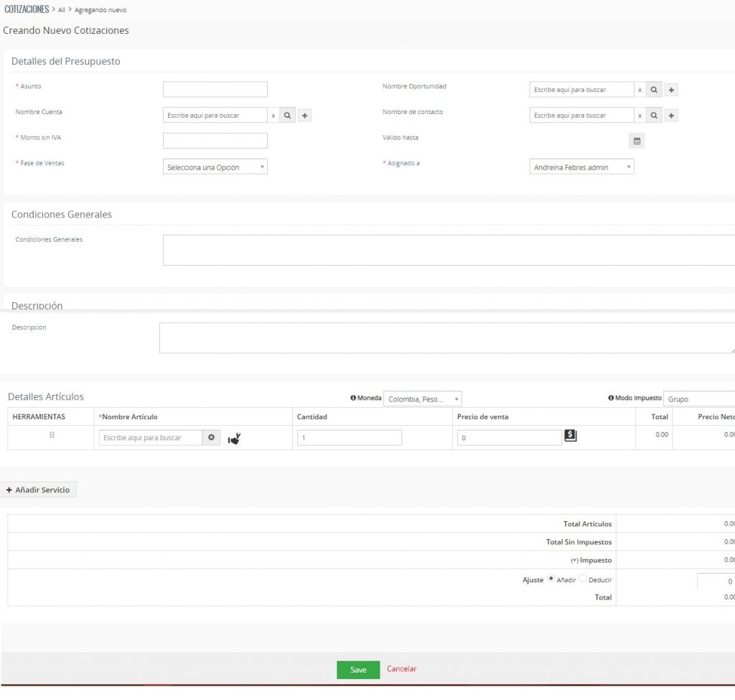Select the Deducir adjustment radio button
Screen dimensions: 735x700
[x=583, y=579]
